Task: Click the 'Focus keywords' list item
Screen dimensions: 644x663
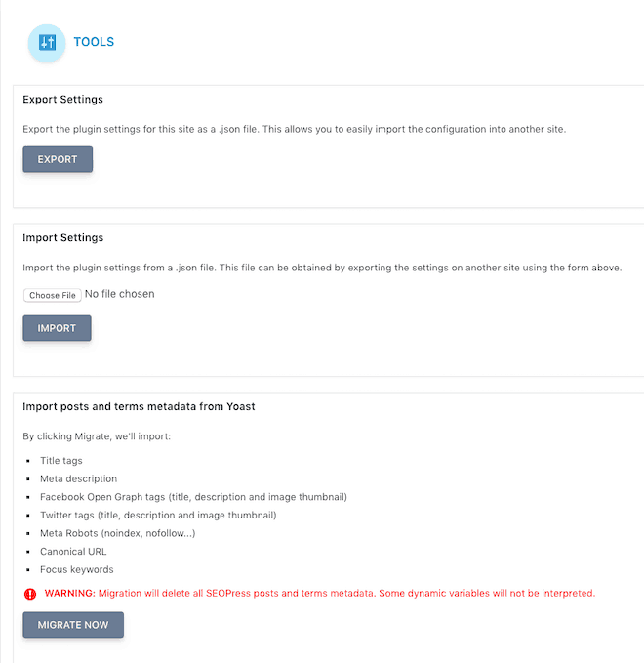Action: click(x=77, y=569)
